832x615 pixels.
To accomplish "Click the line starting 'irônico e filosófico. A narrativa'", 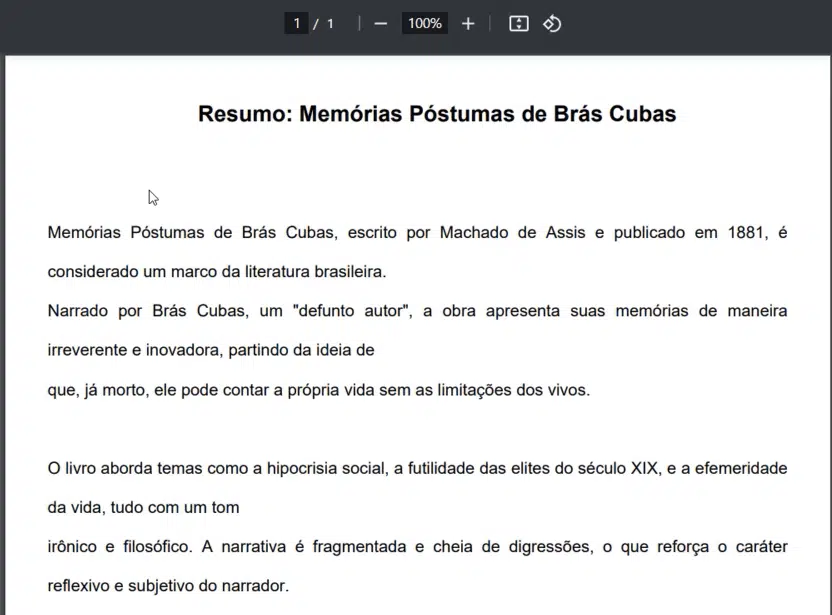I will [x=417, y=547].
